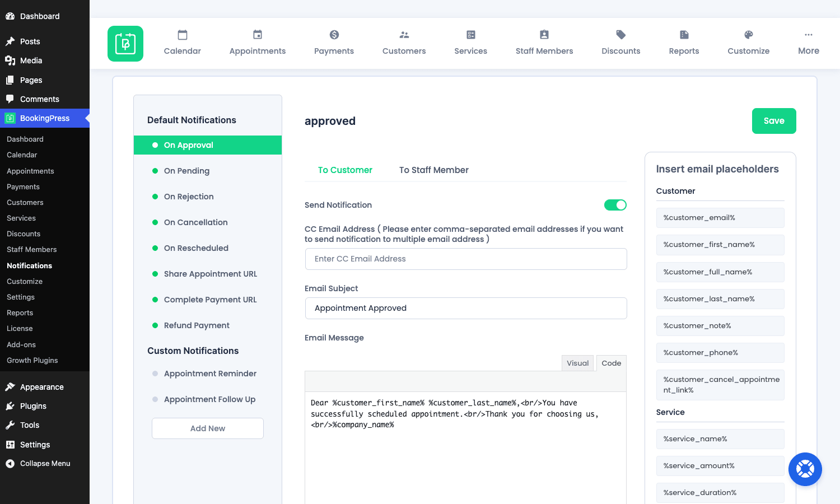
Task: Toggle the Send Notification switch
Action: [x=615, y=205]
